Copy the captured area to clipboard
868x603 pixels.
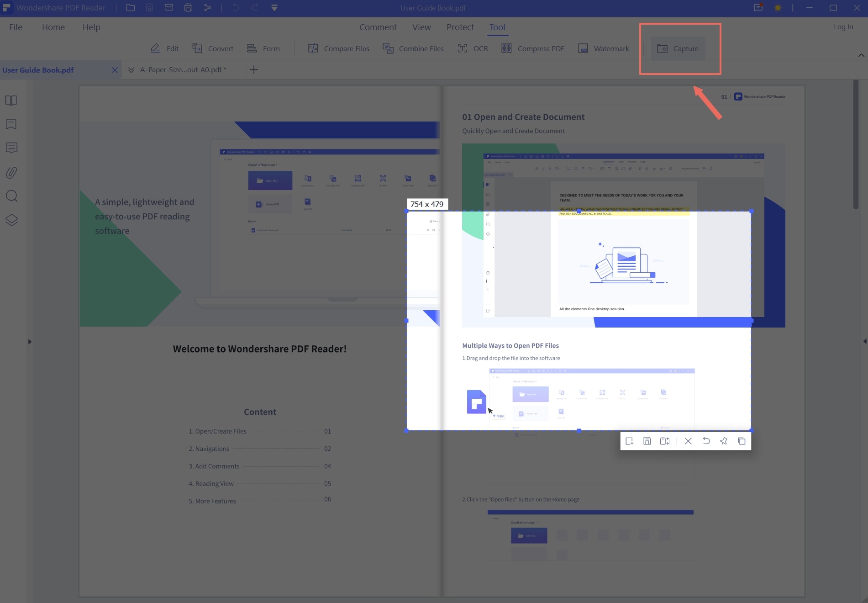(x=742, y=441)
